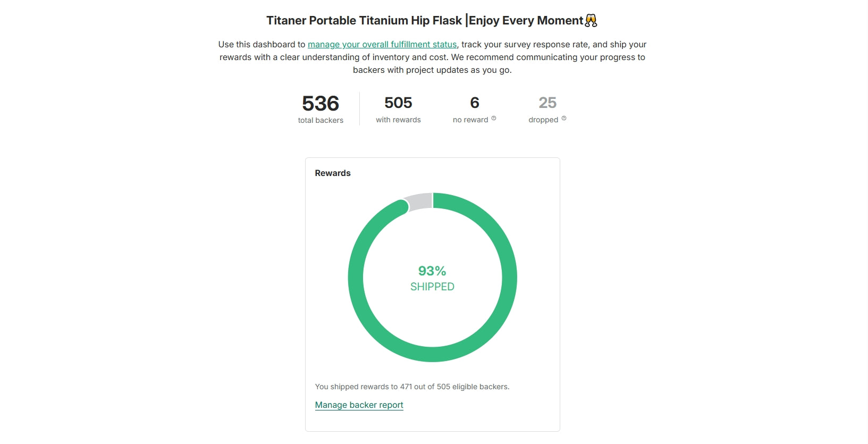Screen dimensions: 868x444
Task: Click the info icon next to "dropped"
Action: click(x=564, y=119)
